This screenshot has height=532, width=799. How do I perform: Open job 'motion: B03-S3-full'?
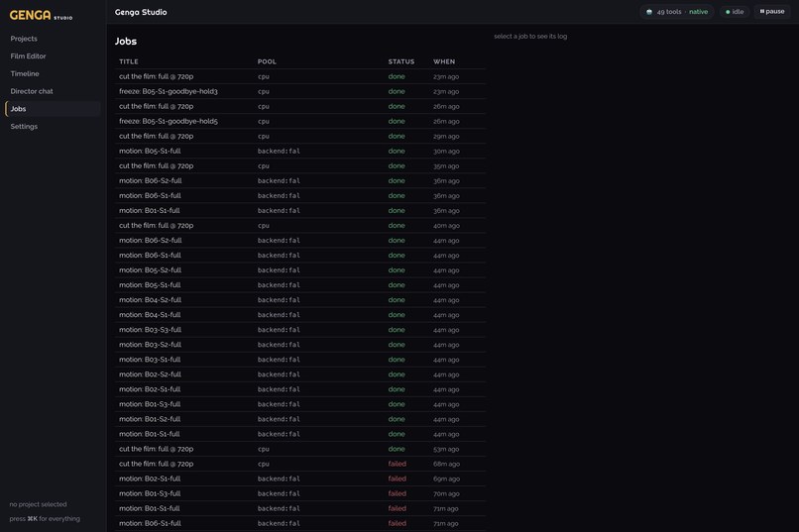pyautogui.click(x=300, y=330)
